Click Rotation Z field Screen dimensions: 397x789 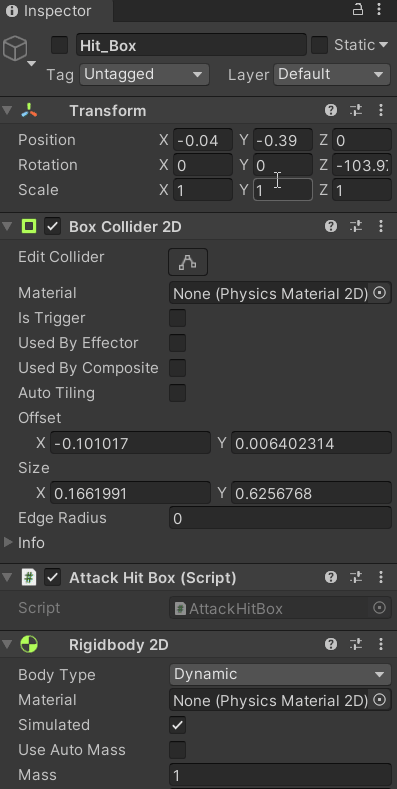click(362, 165)
